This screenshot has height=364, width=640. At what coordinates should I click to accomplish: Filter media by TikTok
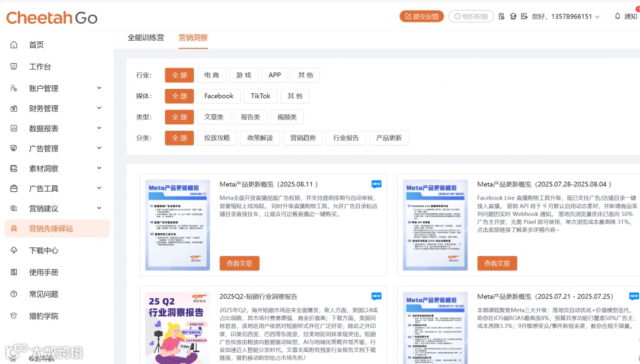point(260,96)
